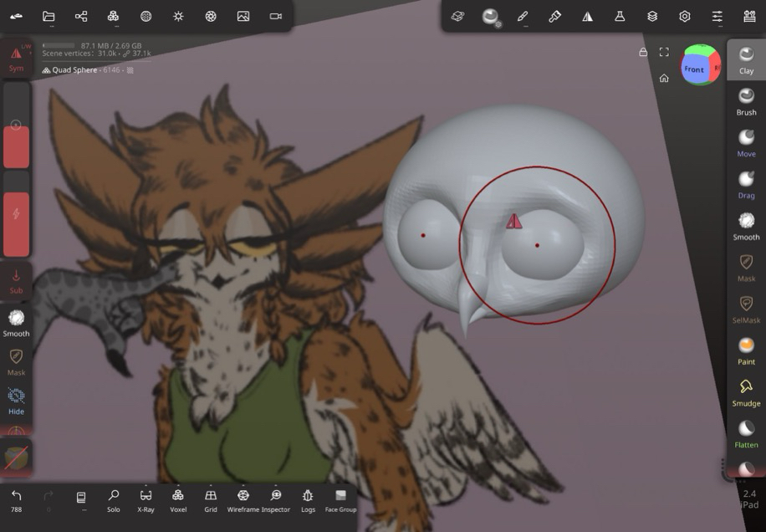The width and height of the screenshot is (766, 532).
Task: Click the Front face of view cube
Action: pyautogui.click(x=694, y=69)
